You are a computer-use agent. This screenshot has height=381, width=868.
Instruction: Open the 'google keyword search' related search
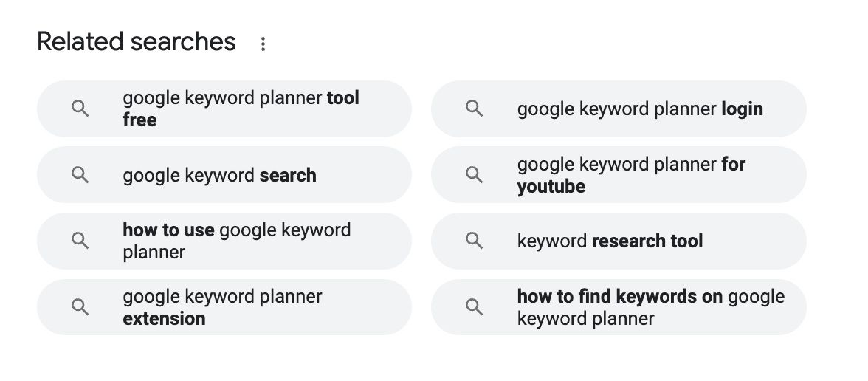(219, 176)
